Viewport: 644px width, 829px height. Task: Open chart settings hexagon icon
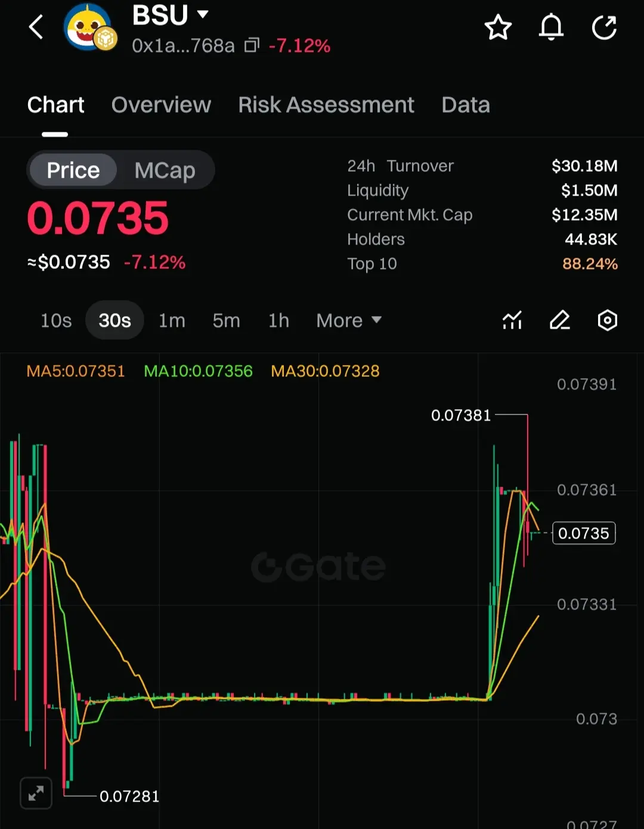607,320
